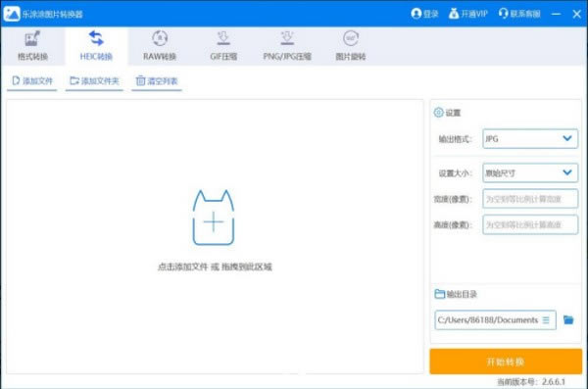The height and width of the screenshot is (389, 588).
Task: Click the 点击添加文件 drop area text
Action: pyautogui.click(x=215, y=267)
